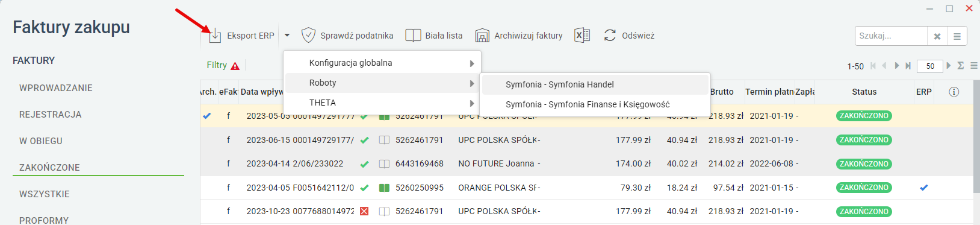
Task: Refresh the list with Odśwież
Action: 629,36
